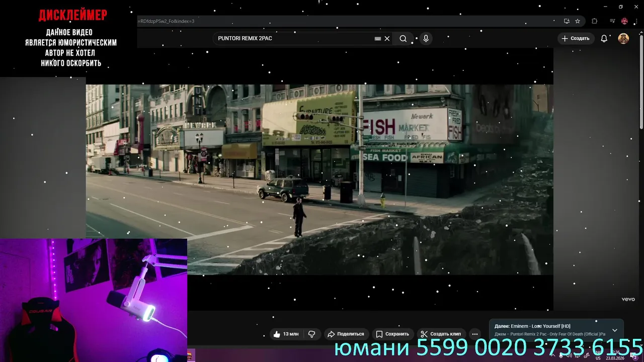Show hidden system tray icons chevron
This screenshot has height=362, width=644.
click(553, 355)
